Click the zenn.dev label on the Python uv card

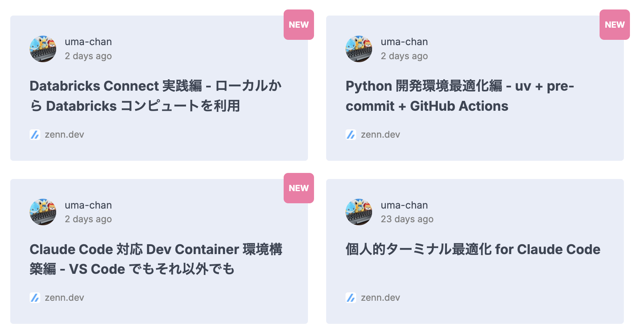pyautogui.click(x=380, y=135)
